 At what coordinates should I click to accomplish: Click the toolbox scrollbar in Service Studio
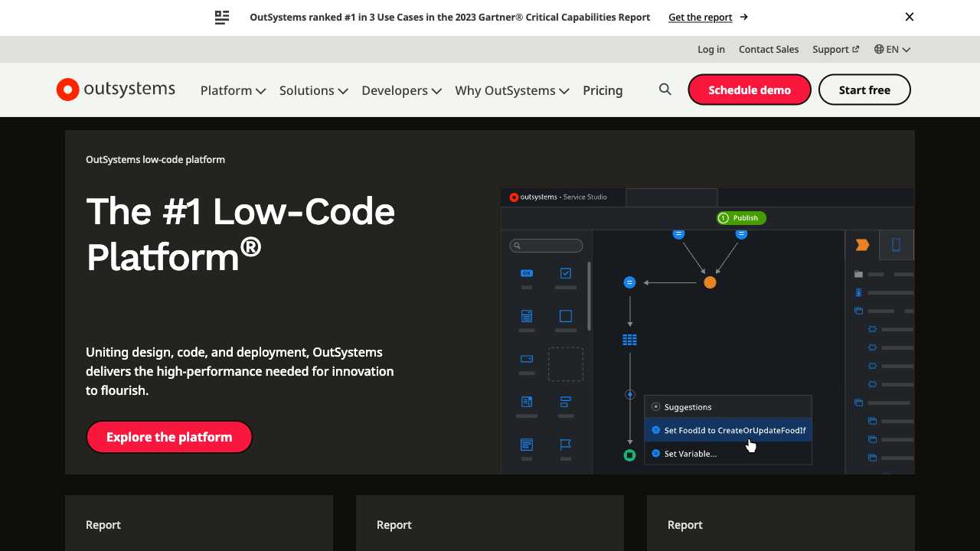(589, 296)
